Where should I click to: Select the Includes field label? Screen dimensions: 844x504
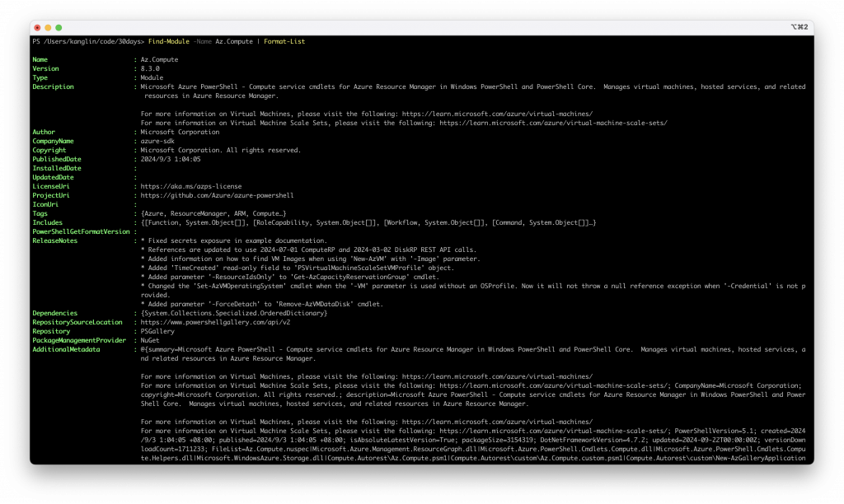point(47,222)
